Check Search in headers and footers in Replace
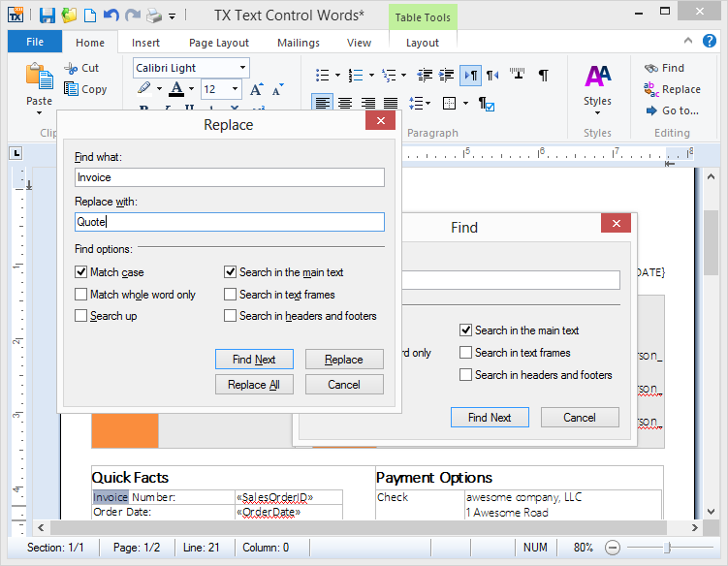 (x=231, y=316)
